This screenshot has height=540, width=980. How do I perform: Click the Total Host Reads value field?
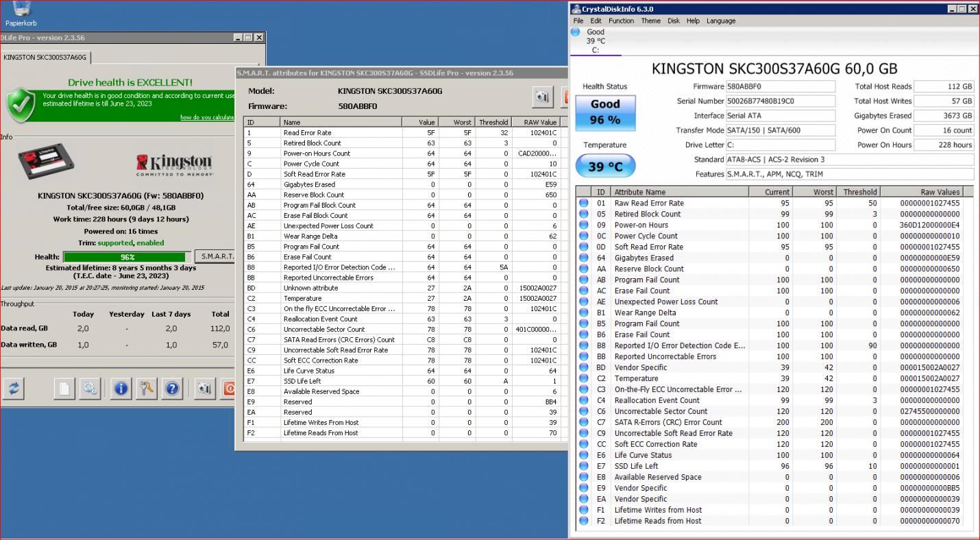coord(944,86)
